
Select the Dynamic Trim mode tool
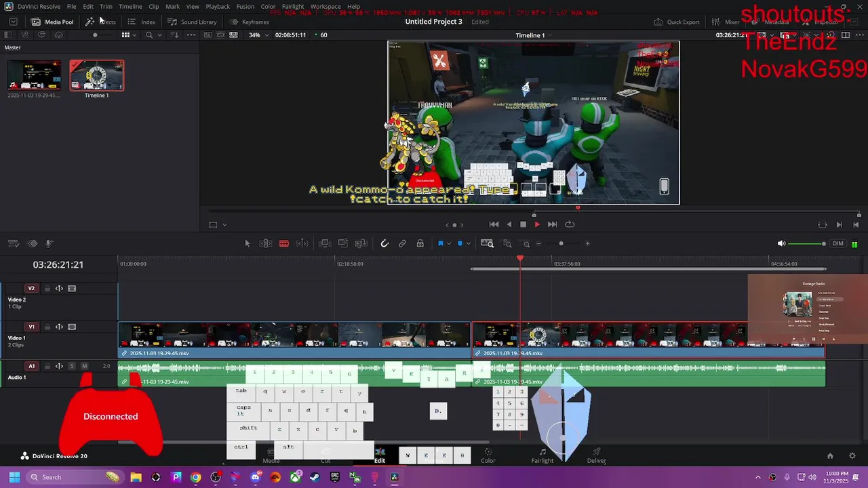[x=302, y=243]
